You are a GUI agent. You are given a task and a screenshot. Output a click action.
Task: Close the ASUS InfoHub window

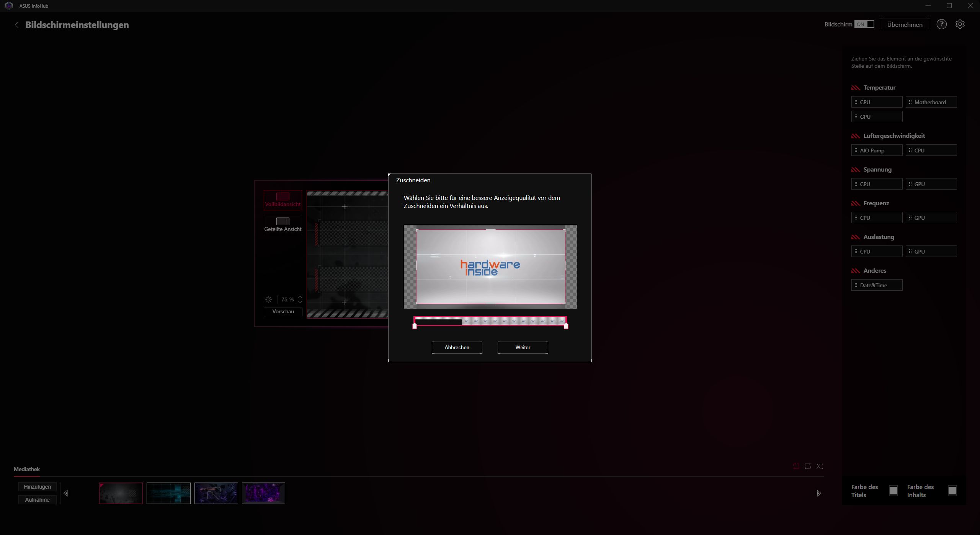click(970, 6)
